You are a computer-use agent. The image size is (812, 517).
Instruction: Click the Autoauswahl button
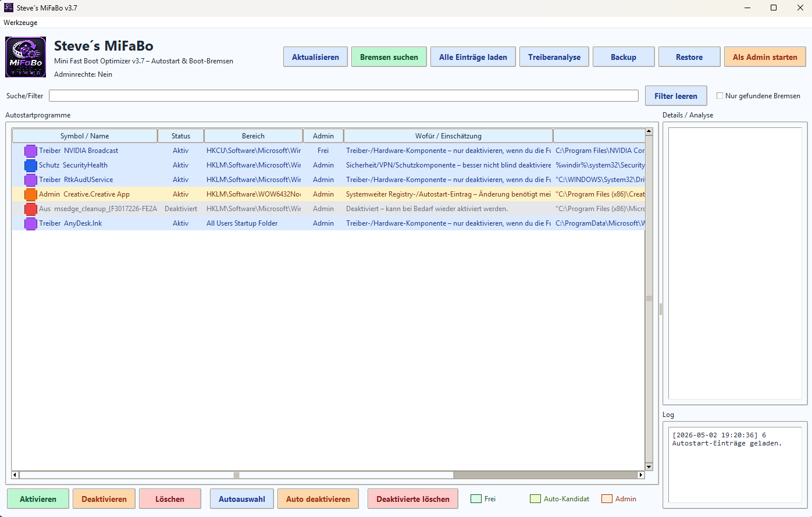pos(242,499)
